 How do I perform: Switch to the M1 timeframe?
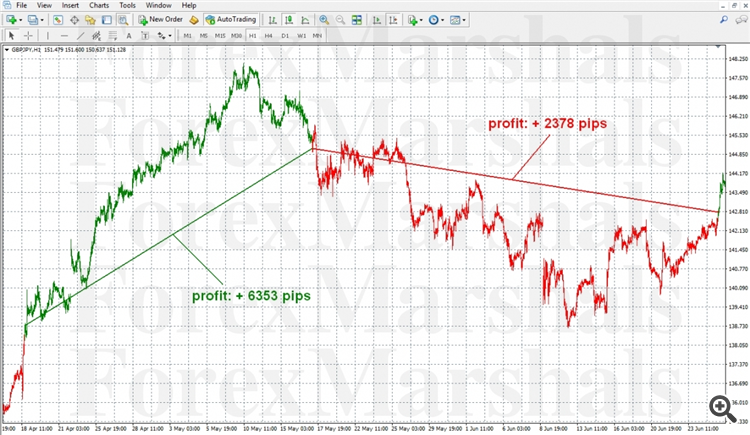point(188,36)
